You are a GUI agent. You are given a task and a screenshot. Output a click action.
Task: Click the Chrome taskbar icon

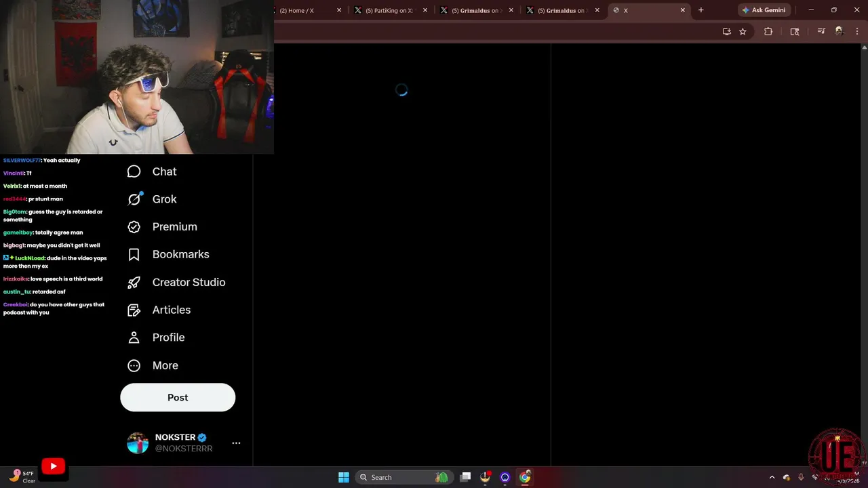pos(525,477)
